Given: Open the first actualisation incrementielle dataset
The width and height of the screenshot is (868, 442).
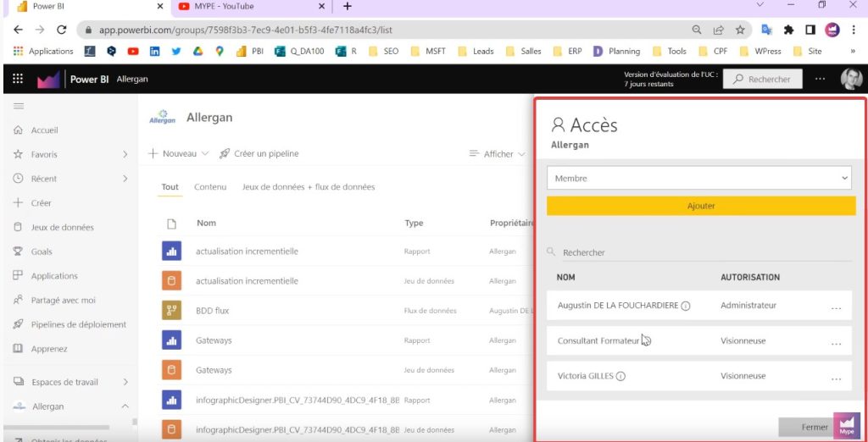Looking at the screenshot, I should pyautogui.click(x=247, y=281).
